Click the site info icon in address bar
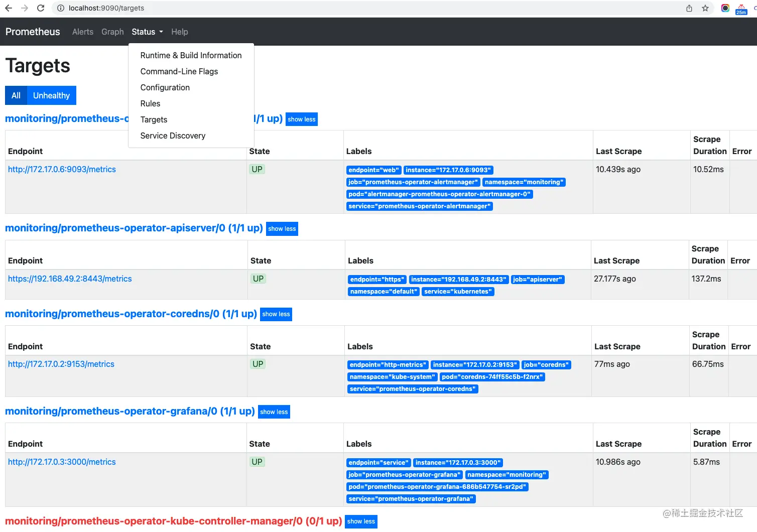757x532 pixels. point(60,8)
